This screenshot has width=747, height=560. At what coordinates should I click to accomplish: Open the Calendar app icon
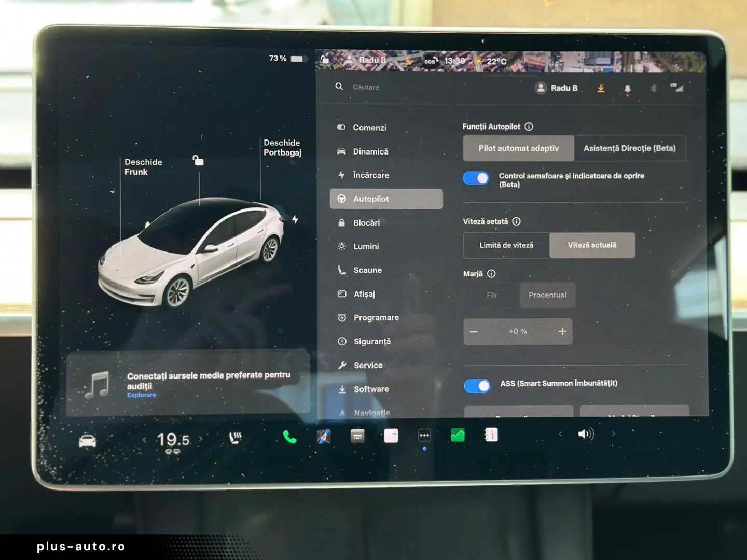pyautogui.click(x=357, y=436)
